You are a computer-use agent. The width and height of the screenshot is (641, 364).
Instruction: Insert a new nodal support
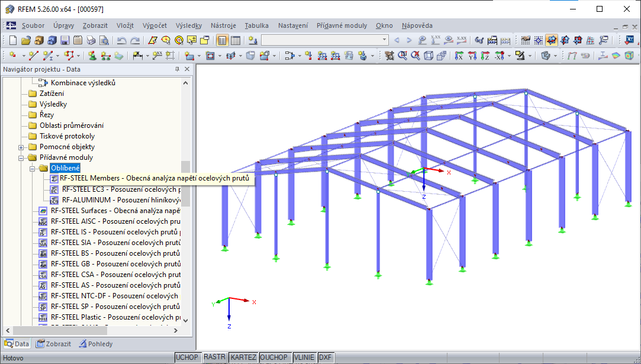point(93,56)
